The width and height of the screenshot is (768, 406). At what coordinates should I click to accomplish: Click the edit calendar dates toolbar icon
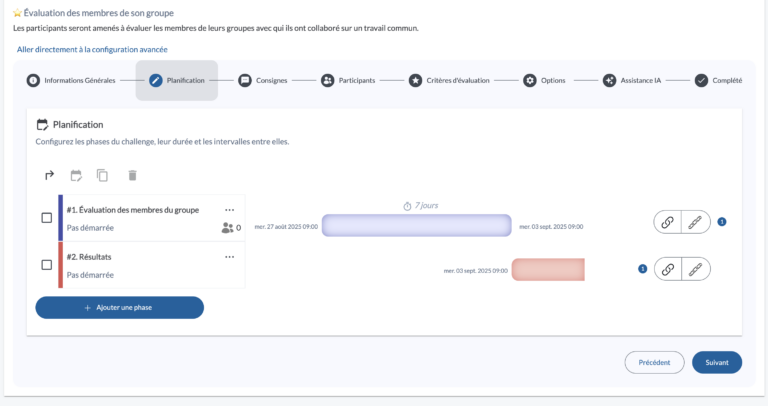pyautogui.click(x=76, y=175)
